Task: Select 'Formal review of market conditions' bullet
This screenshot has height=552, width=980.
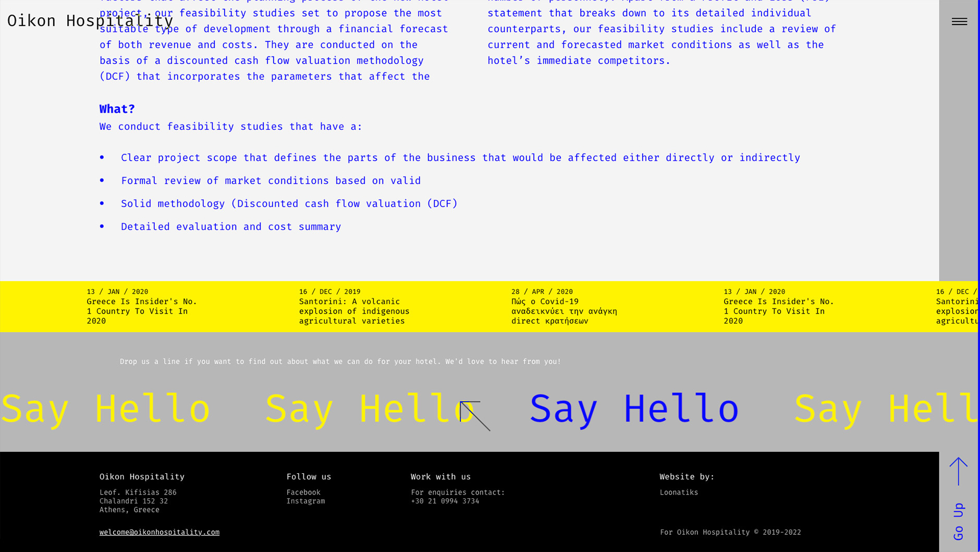Action: [271, 181]
